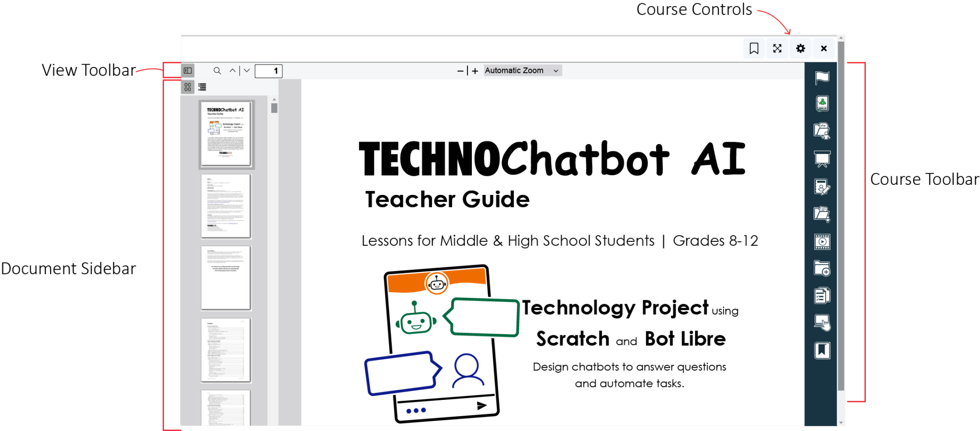980x431 pixels.
Task: Click the flag icon in Course Toolbar
Action: point(822,77)
